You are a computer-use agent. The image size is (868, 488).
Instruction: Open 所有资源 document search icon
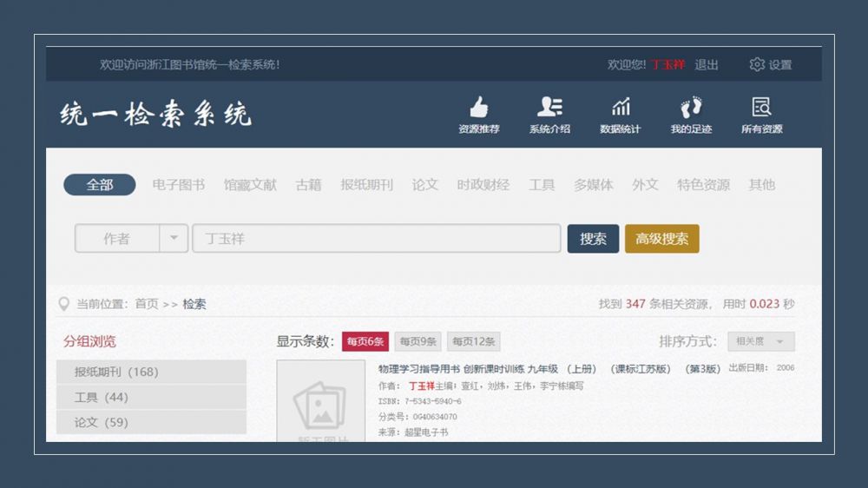click(x=761, y=108)
